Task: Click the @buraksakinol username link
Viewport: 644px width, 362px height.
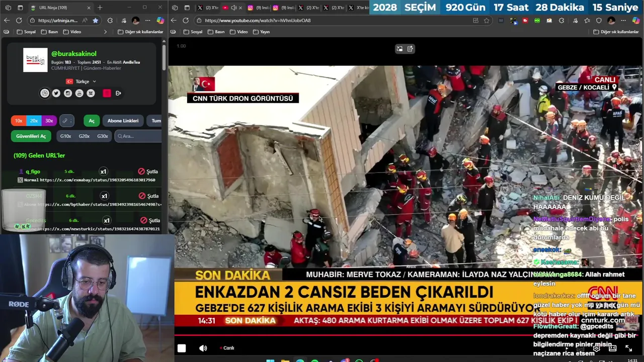Action: click(74, 54)
